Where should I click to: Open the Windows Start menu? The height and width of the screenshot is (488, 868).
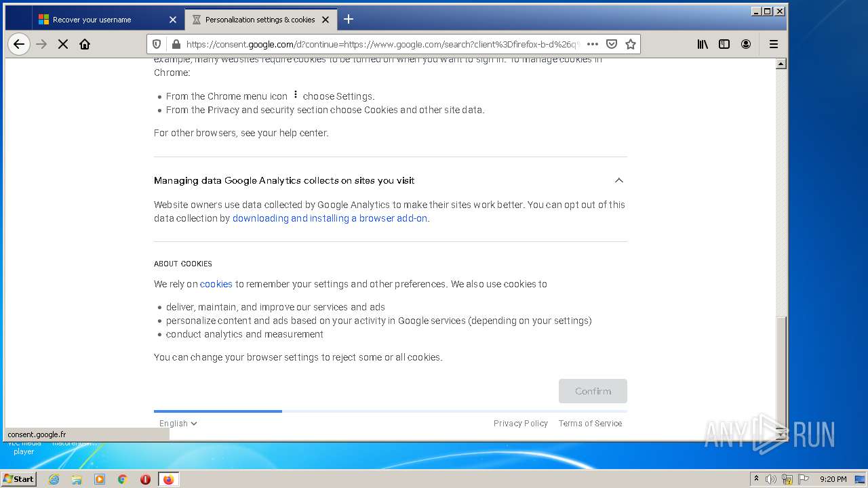coord(18,479)
